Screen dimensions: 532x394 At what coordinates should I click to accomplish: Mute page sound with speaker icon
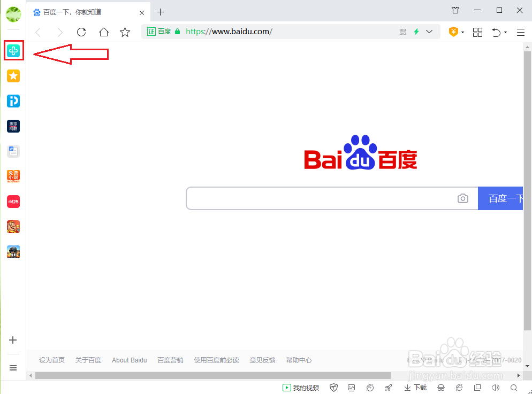(496, 388)
